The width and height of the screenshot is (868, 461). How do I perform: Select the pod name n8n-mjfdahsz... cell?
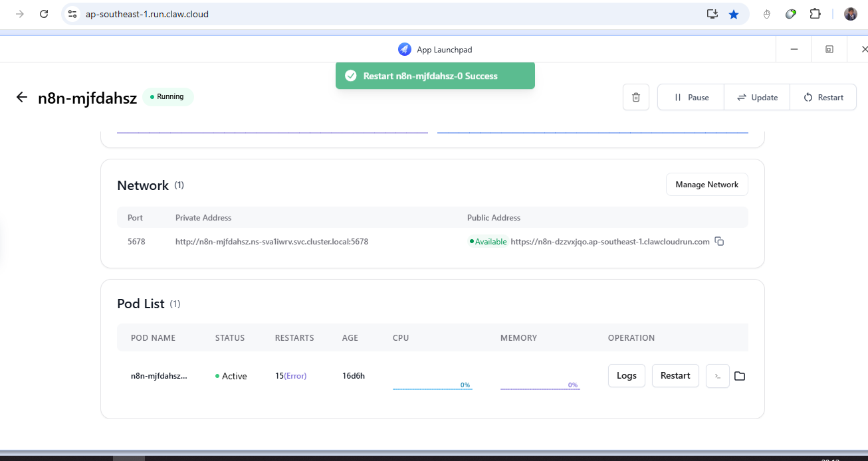coord(159,376)
